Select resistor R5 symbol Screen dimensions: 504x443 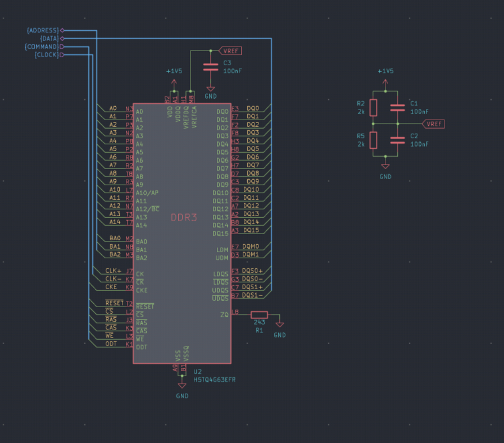click(373, 140)
